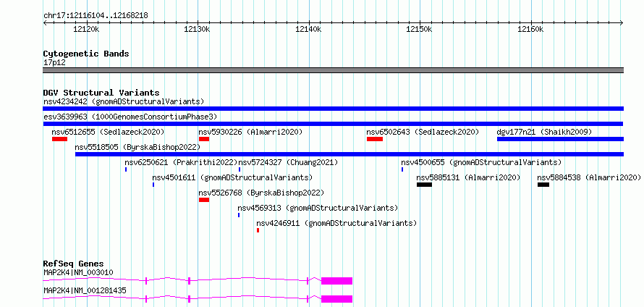The height and width of the screenshot is (307, 644).
Task: Click the large magenta exon of NM_003010
Action: [336, 281]
